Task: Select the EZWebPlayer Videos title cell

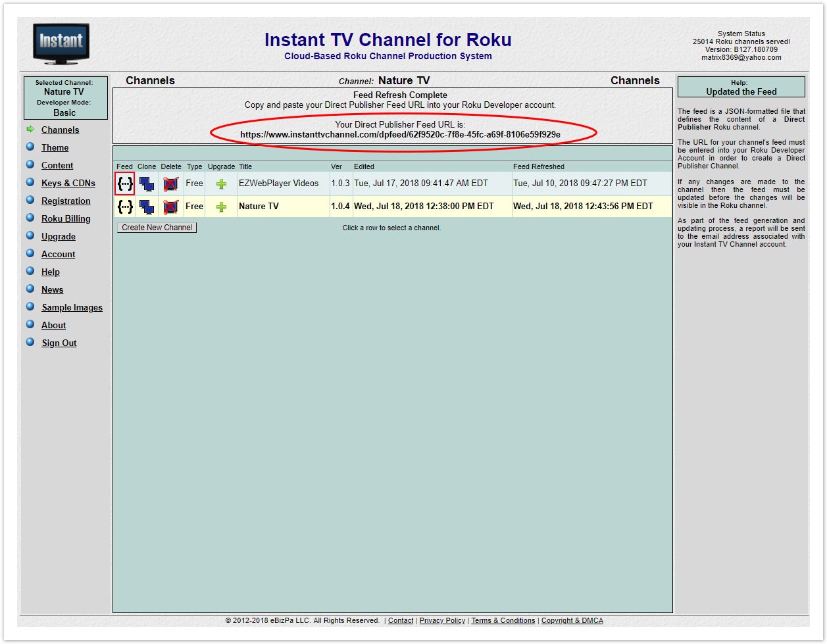Action: (x=284, y=184)
